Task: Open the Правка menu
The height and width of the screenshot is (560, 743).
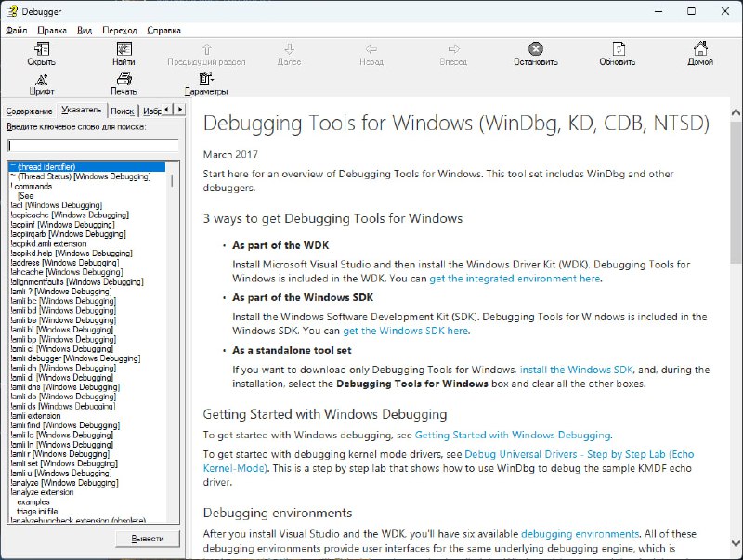Action: tap(52, 31)
